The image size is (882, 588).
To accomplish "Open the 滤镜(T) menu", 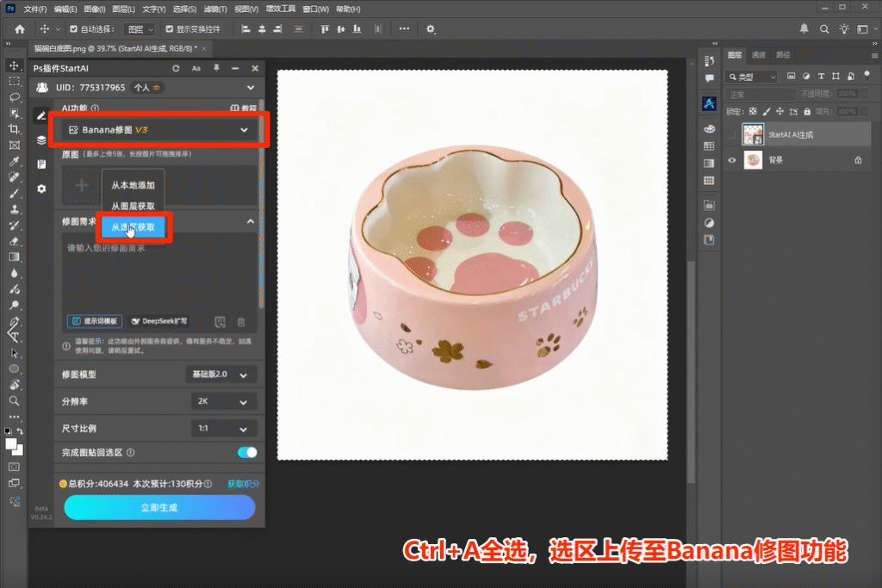I will (214, 9).
